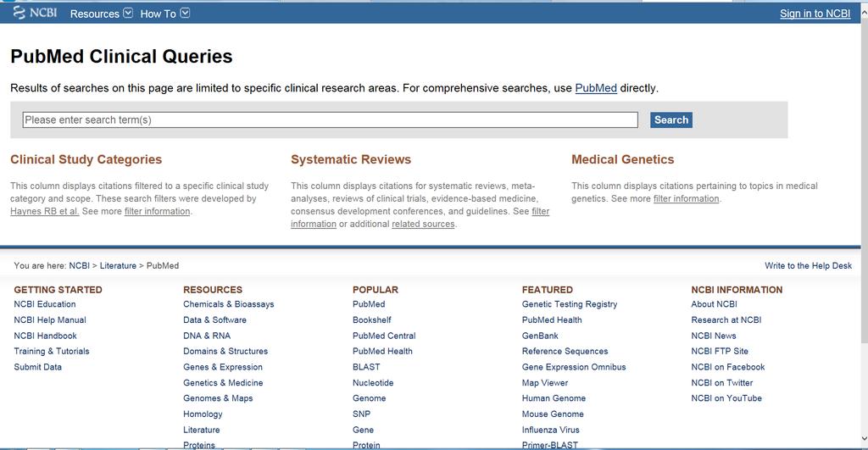Open BLAST link under Popular

366,367
